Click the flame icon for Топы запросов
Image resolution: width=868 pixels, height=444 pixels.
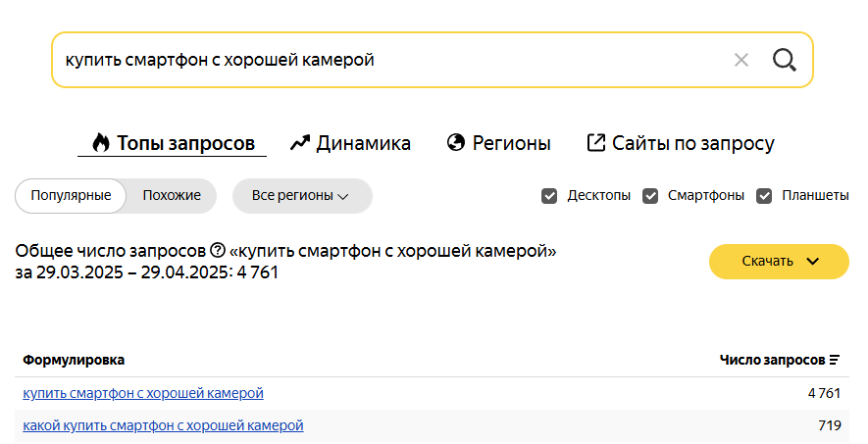[x=100, y=143]
